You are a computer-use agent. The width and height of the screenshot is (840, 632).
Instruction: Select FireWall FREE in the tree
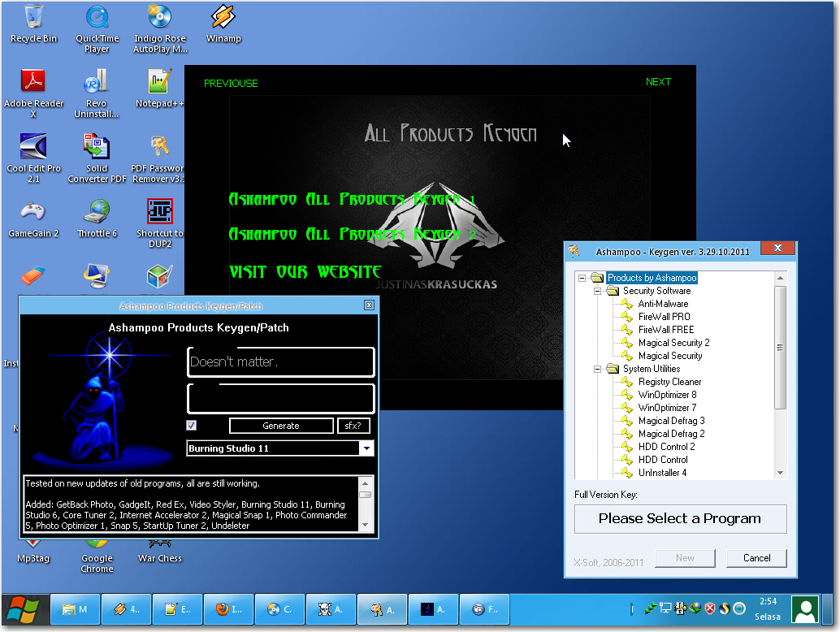point(666,329)
